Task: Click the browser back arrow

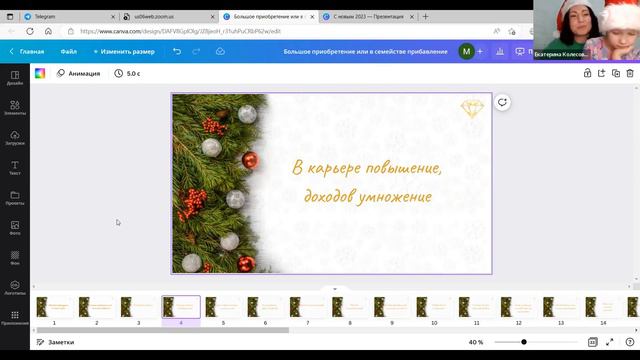Action: point(11,31)
